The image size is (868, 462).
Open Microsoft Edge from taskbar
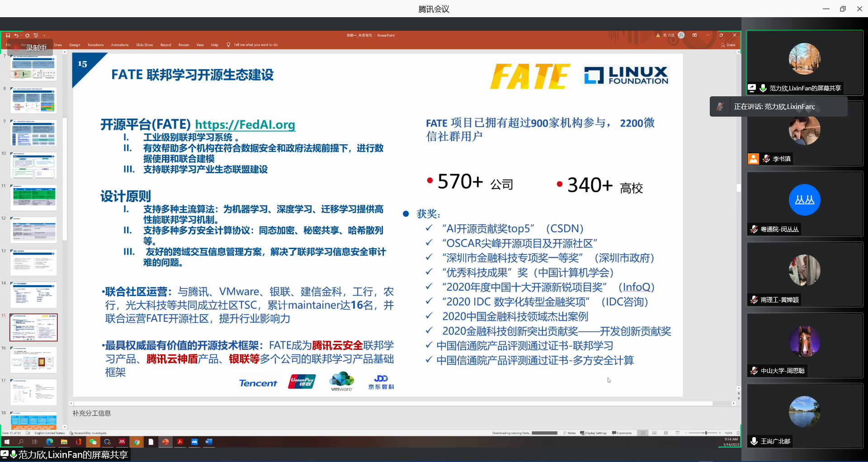pos(50,442)
